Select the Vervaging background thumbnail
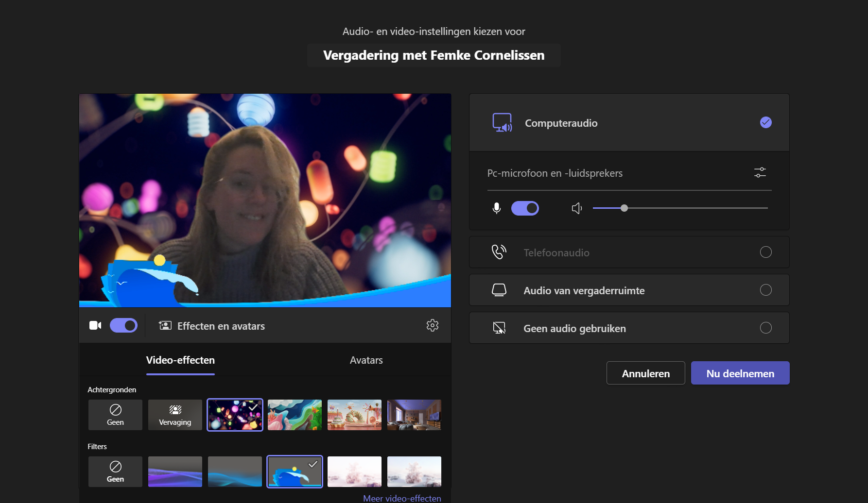 coord(174,415)
